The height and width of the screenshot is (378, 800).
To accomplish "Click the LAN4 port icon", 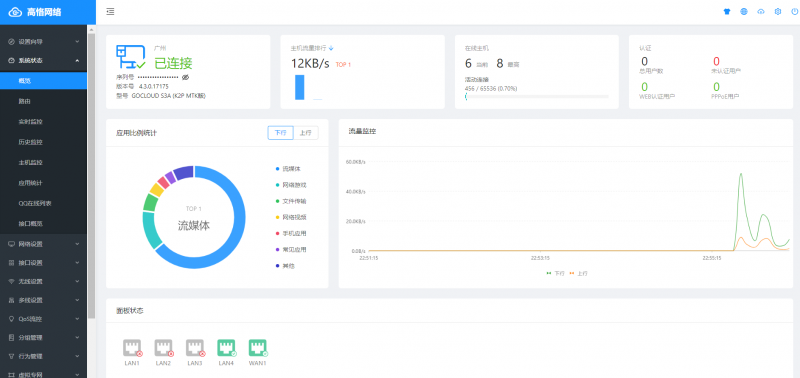I will click(x=227, y=348).
